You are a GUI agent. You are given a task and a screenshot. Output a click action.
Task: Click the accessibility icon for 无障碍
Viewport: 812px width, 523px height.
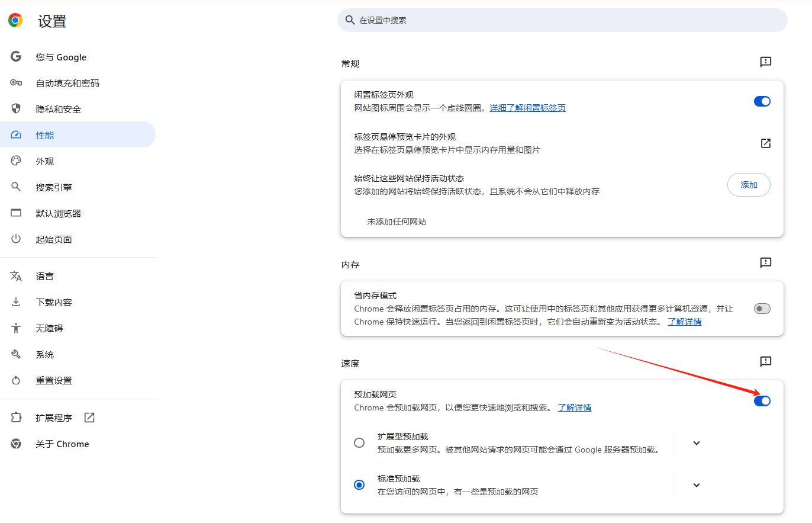pos(16,328)
